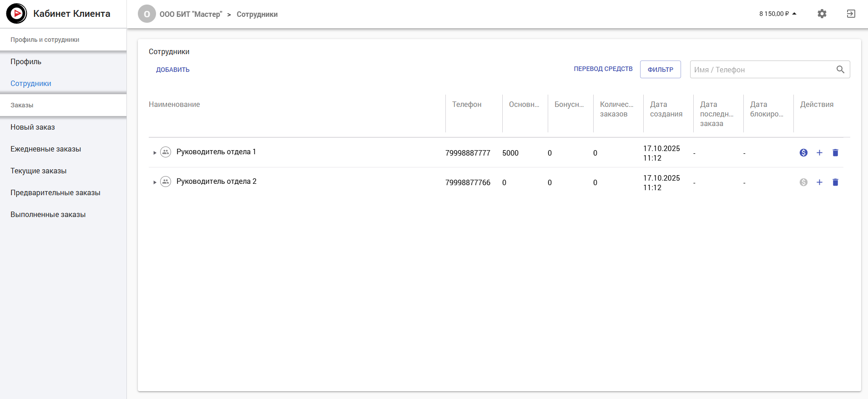This screenshot has height=399, width=868.
Task: Open the 8 150,00 ₽ balance dropdown
Action: (777, 14)
